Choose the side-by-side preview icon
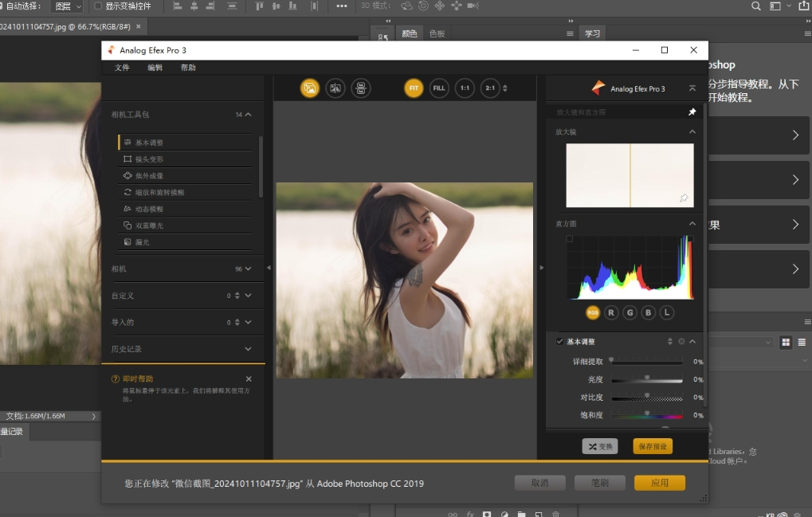This screenshot has height=517, width=812. point(361,88)
